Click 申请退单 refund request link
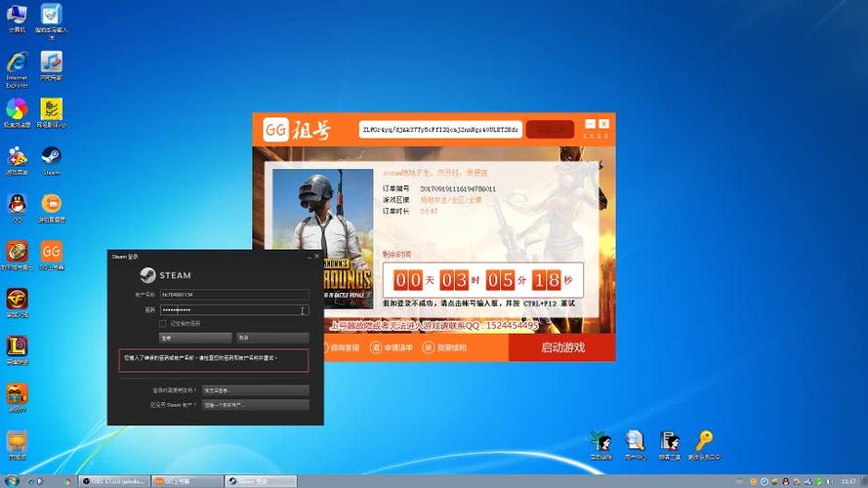 392,347
